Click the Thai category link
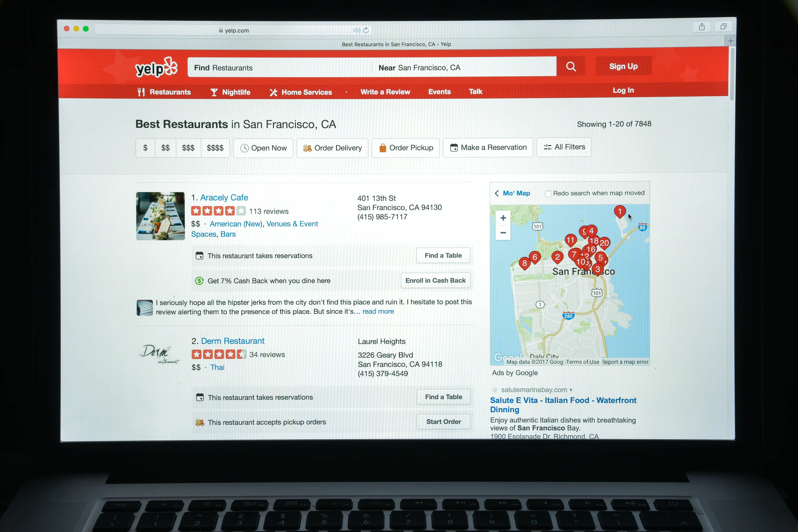 217,367
